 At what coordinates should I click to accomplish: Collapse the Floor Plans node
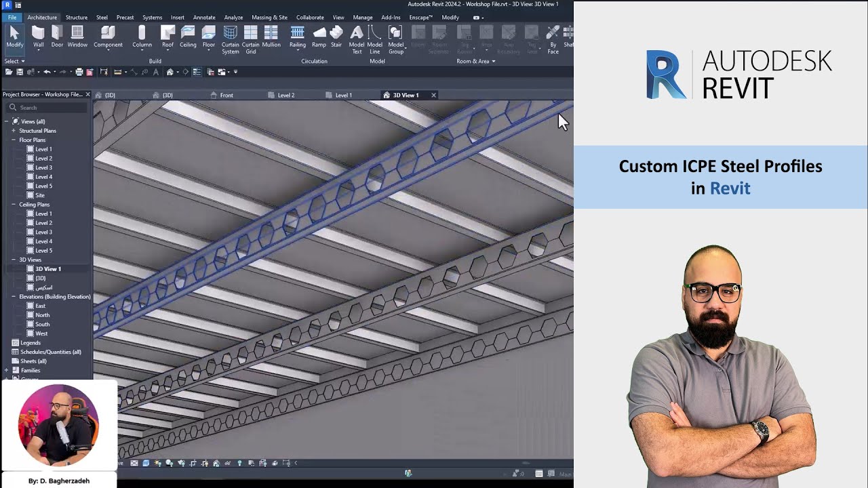point(14,140)
